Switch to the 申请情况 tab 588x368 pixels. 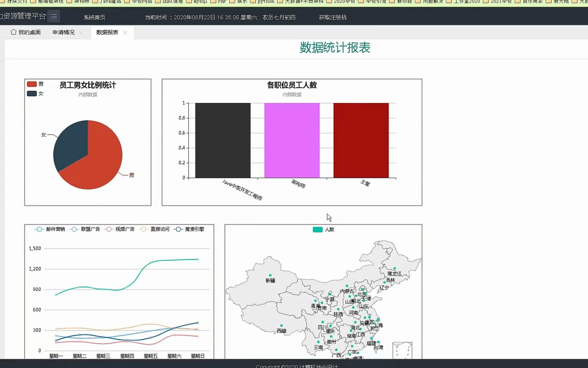pyautogui.click(x=64, y=32)
